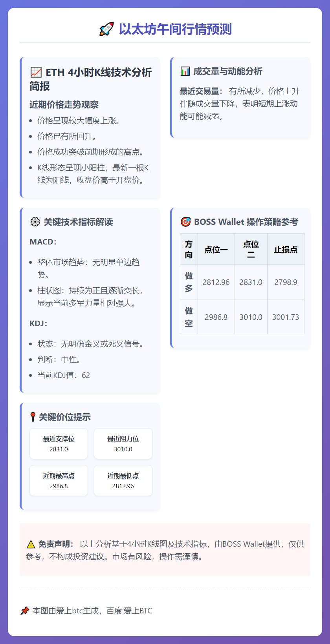Click table cell 3010.0 in 做空 row
330x644 pixels.
coord(251,317)
